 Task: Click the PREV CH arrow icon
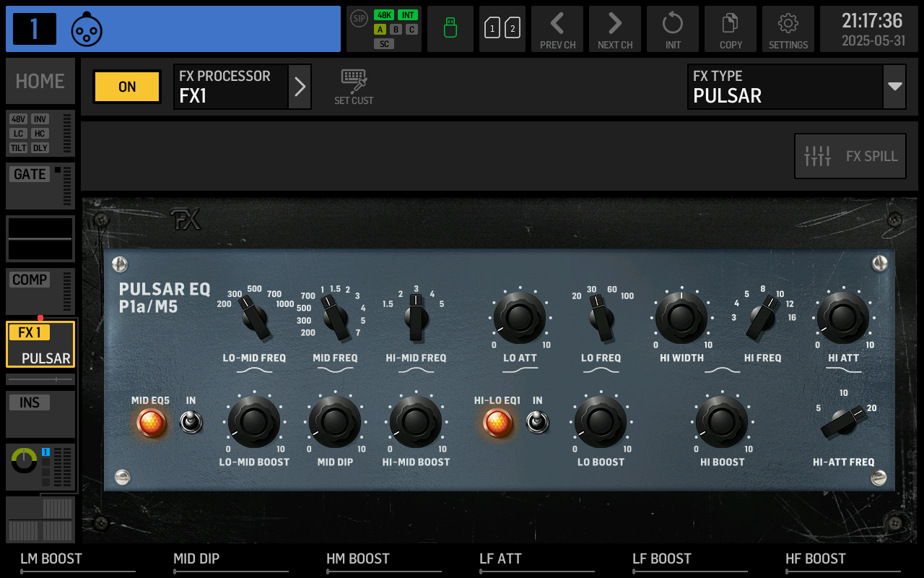click(557, 29)
